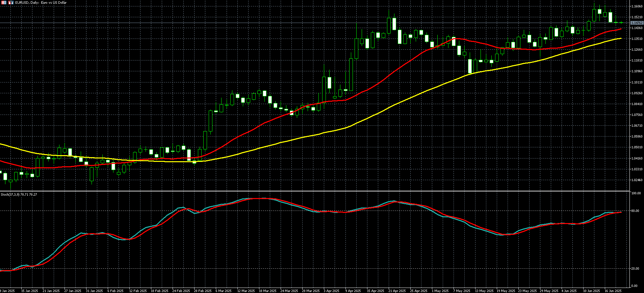Pick the 27 Jan 2025 date label

(73, 291)
